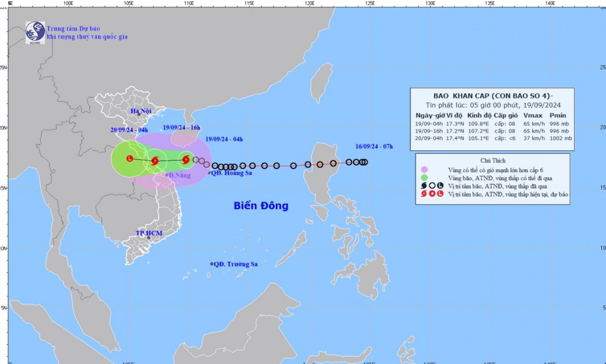Click the easternmost track circle near 16/09/24 - 07h

[364, 162]
